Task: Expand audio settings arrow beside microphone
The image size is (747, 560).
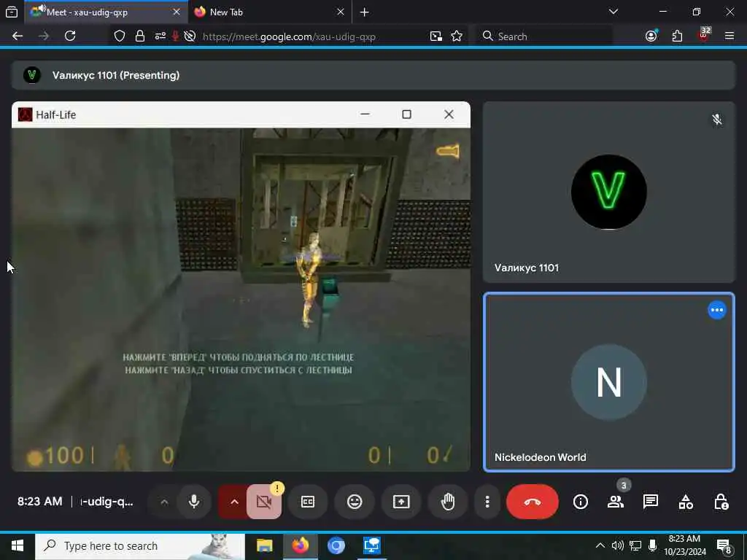Action: click(164, 502)
